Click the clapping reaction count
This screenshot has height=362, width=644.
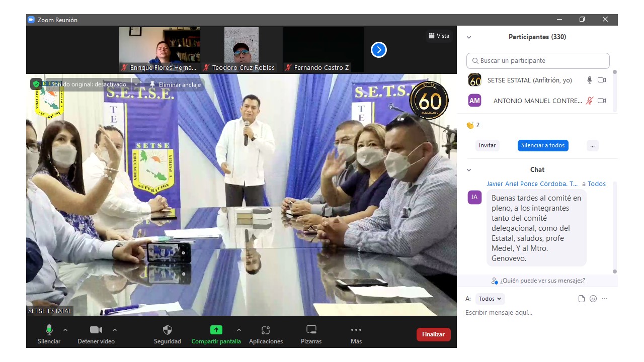click(473, 125)
